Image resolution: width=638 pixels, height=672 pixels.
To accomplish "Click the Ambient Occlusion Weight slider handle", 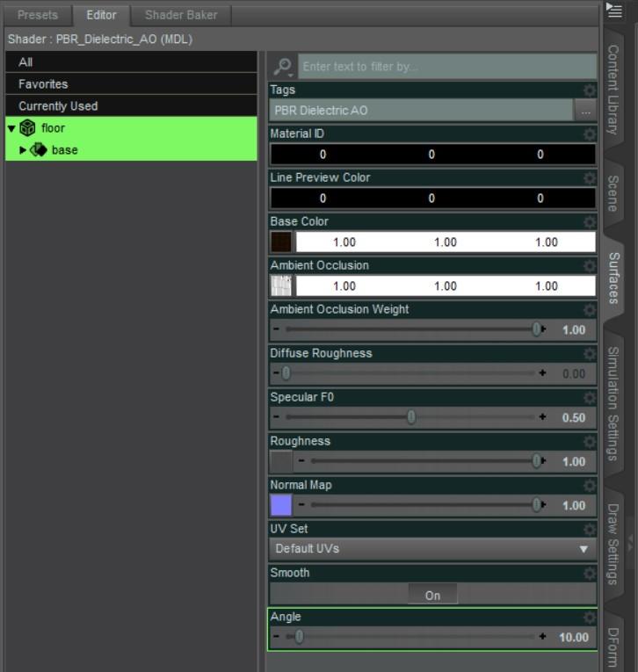I will 536,329.
